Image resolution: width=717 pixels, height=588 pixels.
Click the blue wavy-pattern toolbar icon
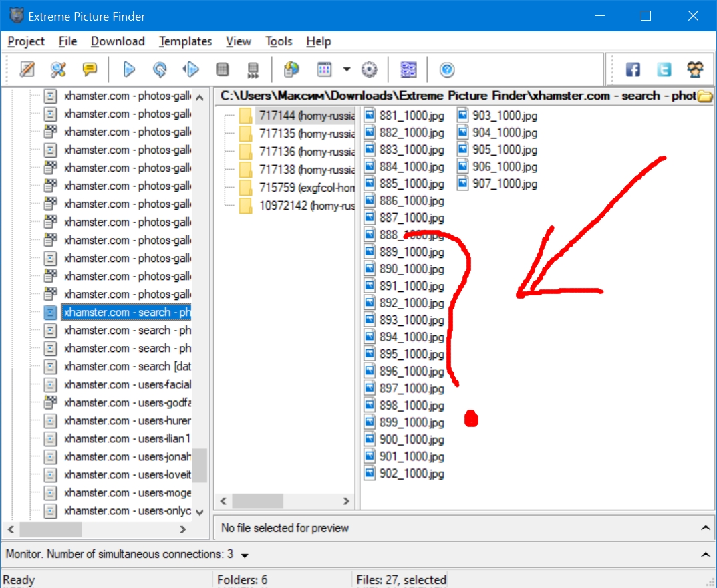pos(408,69)
